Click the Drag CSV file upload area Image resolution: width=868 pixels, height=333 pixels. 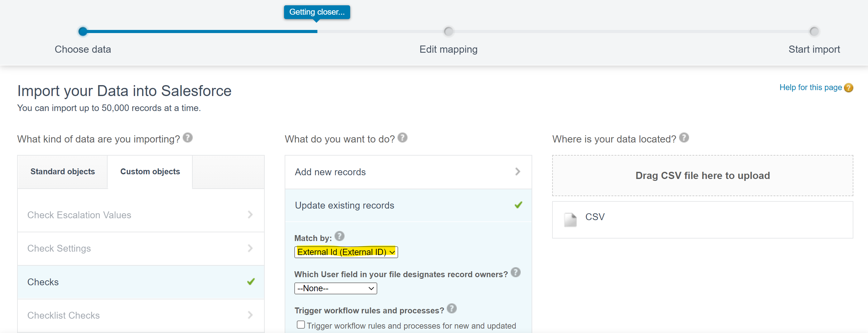[x=702, y=176]
